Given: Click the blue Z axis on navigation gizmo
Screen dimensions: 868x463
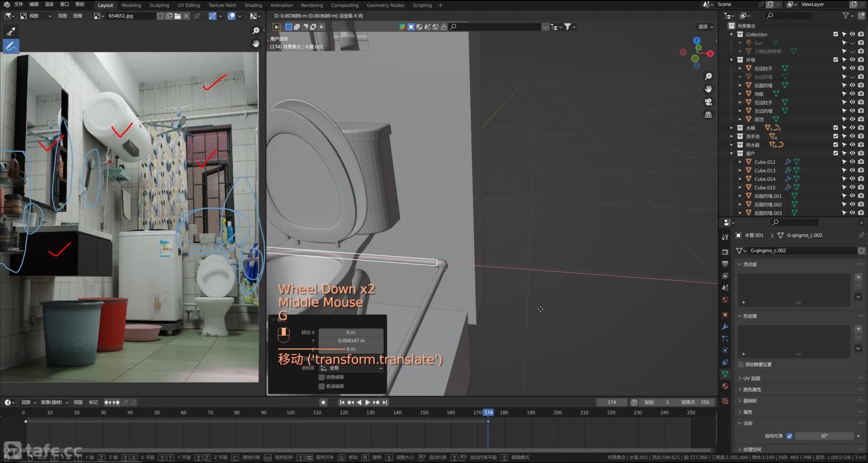Looking at the screenshot, I should pyautogui.click(x=697, y=40).
